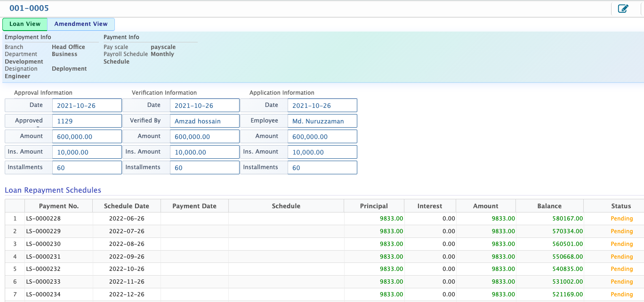The image size is (644, 302).
Task: Click the loan number 001-0005 heading
Action: click(x=29, y=8)
